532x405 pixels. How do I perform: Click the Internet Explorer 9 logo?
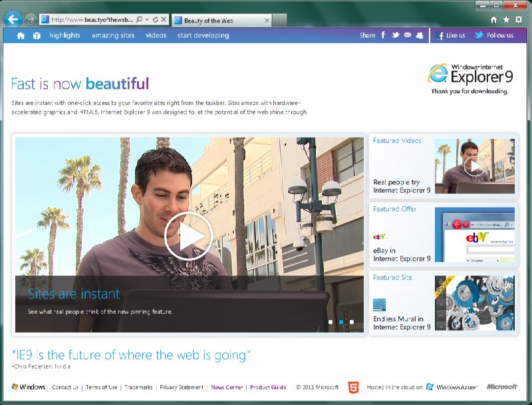coord(470,74)
